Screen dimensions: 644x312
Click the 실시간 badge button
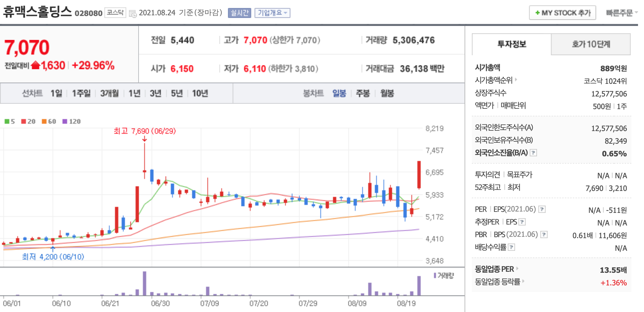(x=240, y=13)
